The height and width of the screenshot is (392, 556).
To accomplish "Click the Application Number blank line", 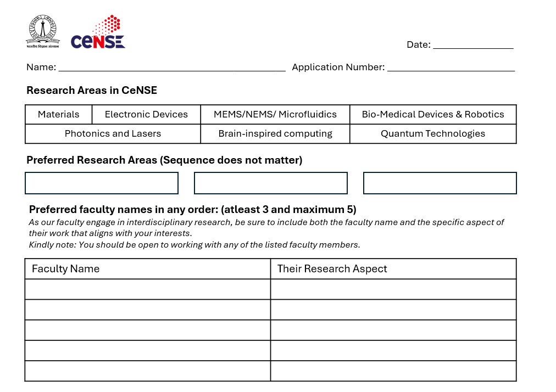I will point(451,68).
